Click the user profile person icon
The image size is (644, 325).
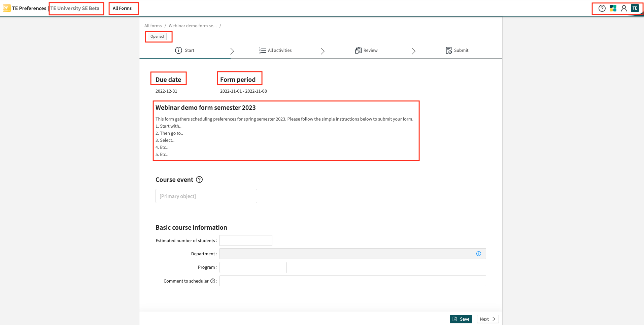(x=624, y=8)
